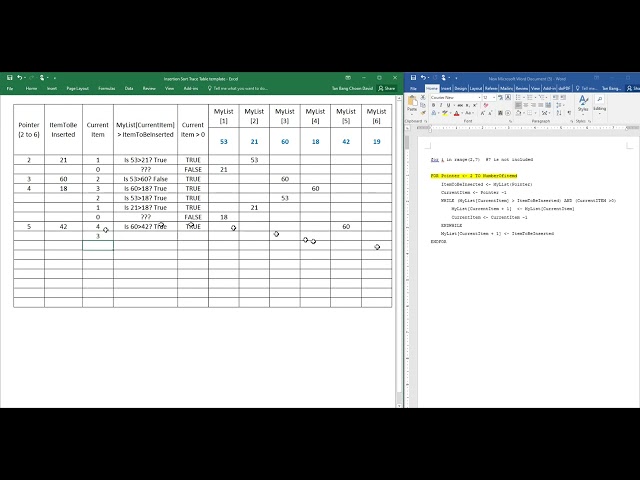
Task: Apply red font color in Word
Action: tap(456, 113)
